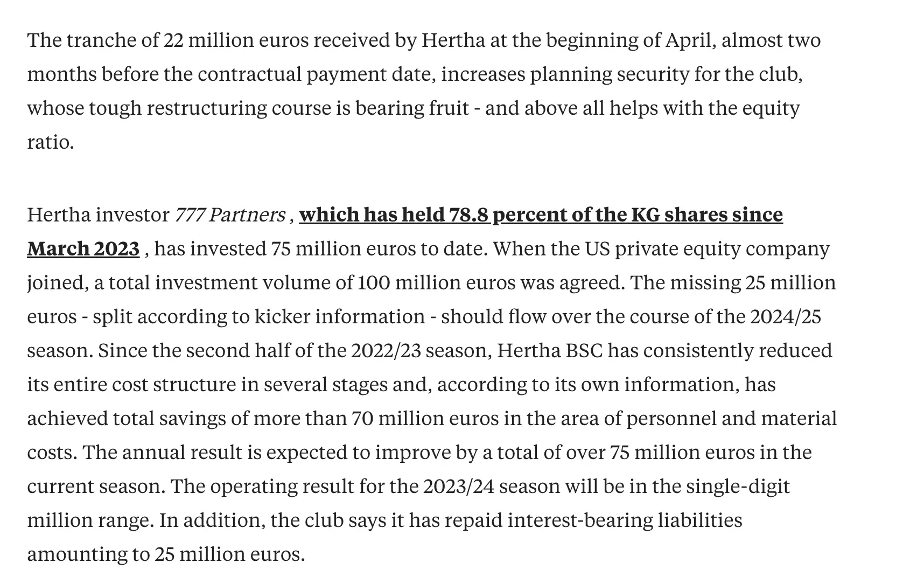
Task: Click the phrase "interest-bearing liabilities"
Action: click(625, 520)
